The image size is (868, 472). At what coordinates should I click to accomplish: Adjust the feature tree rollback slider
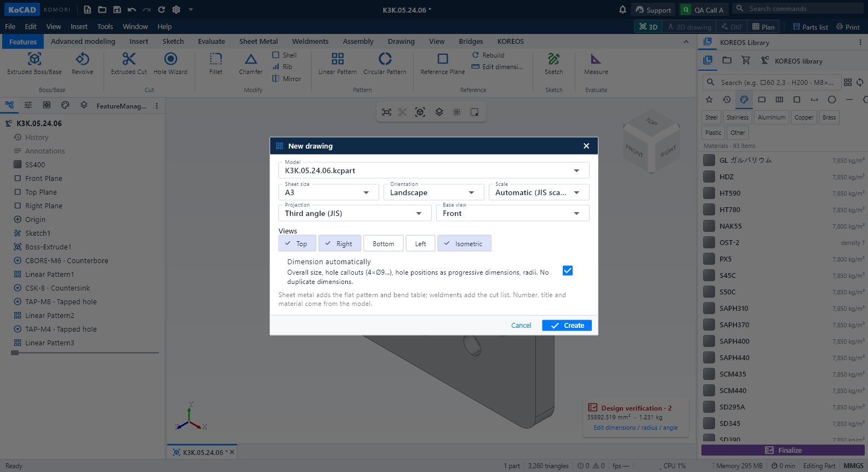tap(15, 353)
